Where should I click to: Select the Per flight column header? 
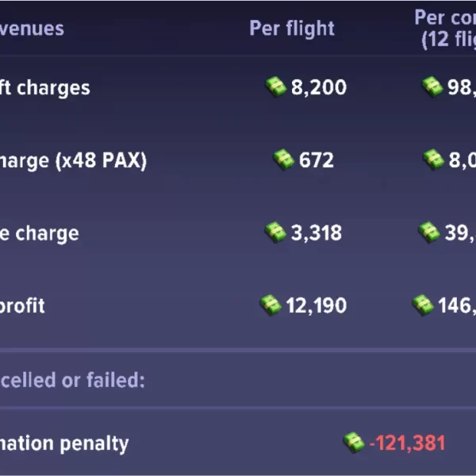click(292, 29)
